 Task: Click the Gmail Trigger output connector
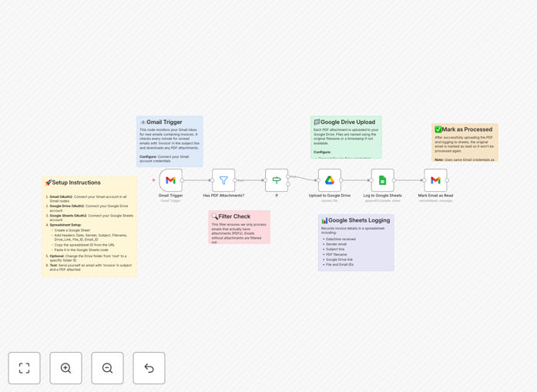point(182,180)
